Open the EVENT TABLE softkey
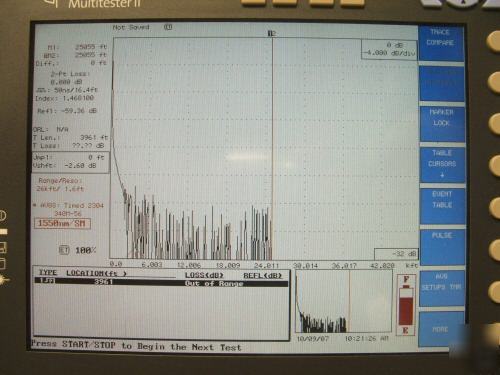Image resolution: width=500 pixels, height=375 pixels. pyautogui.click(x=442, y=206)
